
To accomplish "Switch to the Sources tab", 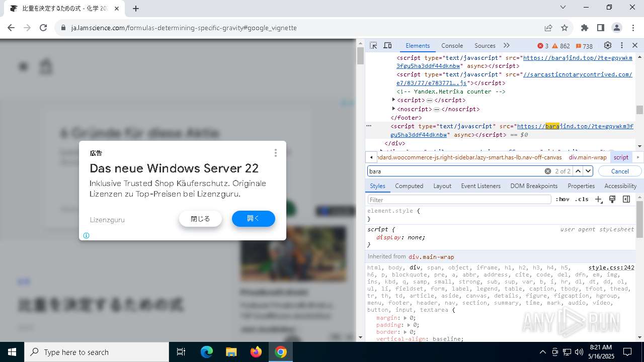I will point(485,46).
